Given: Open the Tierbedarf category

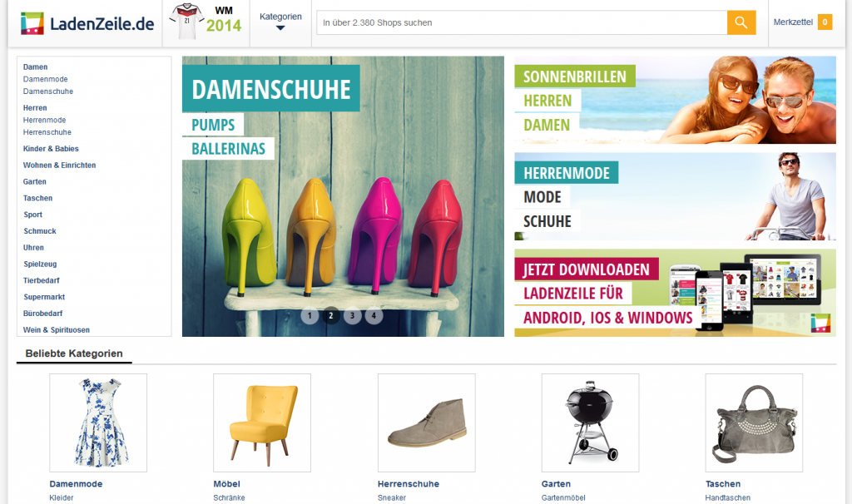Looking at the screenshot, I should click(42, 280).
